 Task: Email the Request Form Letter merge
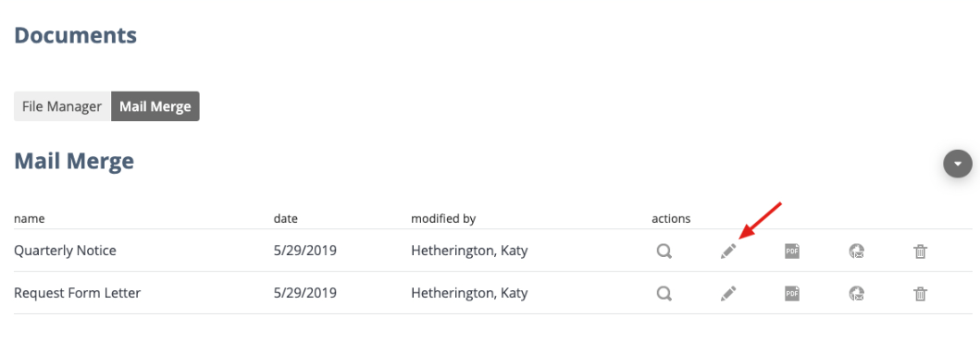point(856,293)
